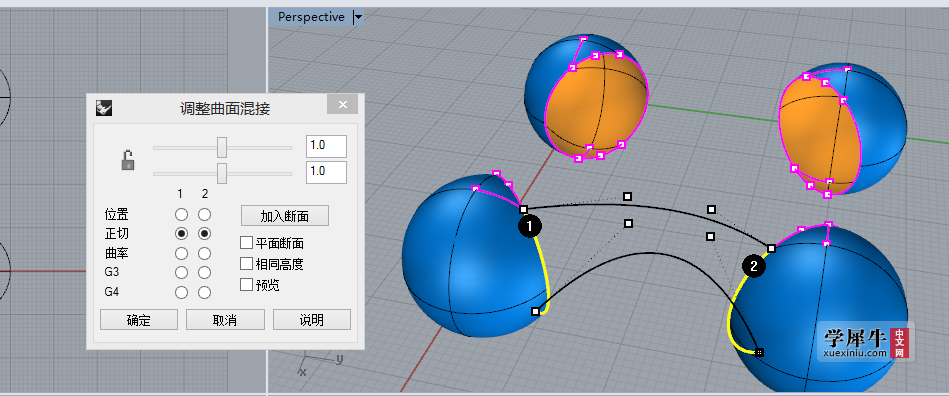Screen dimensions: 949x396
Task: Enable the 相同高度 checkbox
Action: [x=246, y=263]
